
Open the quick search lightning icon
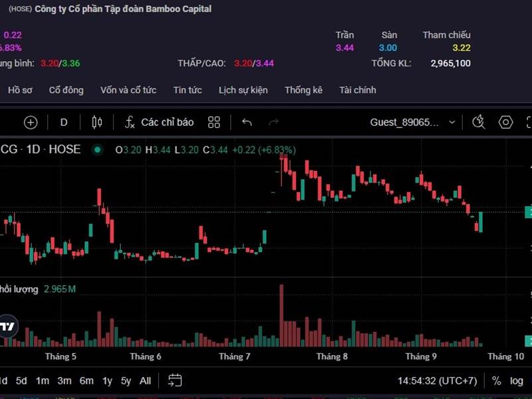coord(478,122)
